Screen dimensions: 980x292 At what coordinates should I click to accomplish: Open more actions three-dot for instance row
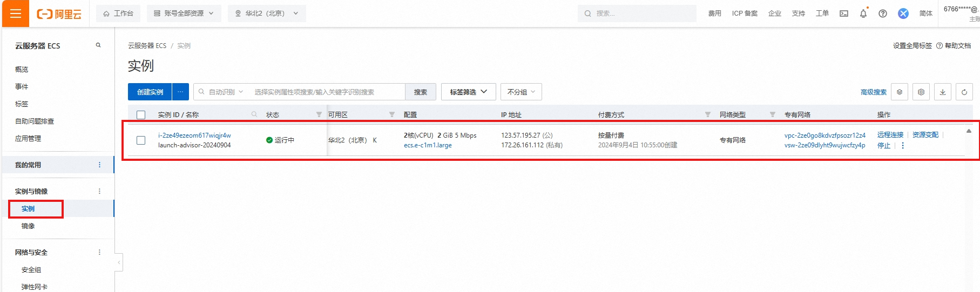click(903, 146)
